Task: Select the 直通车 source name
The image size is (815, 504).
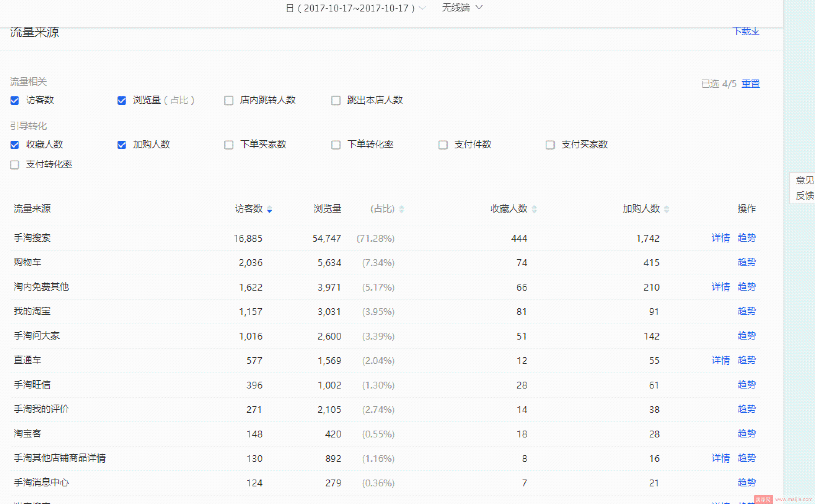Action: 28,360
